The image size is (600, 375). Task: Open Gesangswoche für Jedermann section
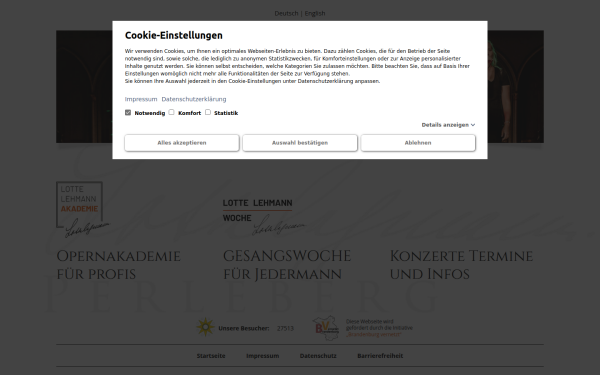(x=287, y=265)
